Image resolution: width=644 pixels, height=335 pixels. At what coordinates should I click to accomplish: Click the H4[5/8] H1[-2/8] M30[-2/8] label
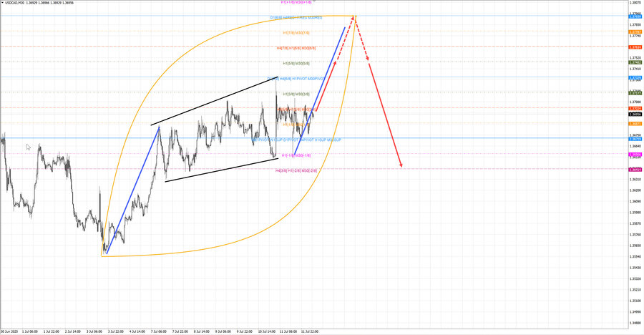point(296,170)
